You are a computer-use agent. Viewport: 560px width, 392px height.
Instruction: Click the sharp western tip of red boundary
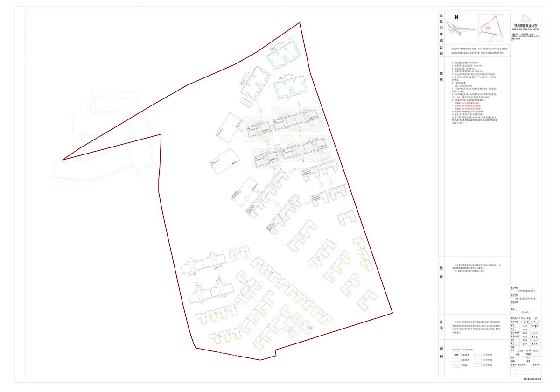click(x=63, y=160)
